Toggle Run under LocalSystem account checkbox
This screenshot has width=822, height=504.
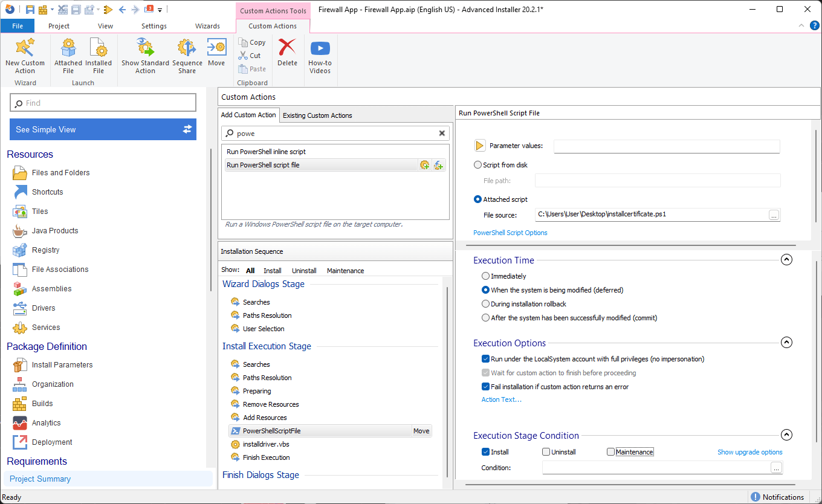[x=485, y=359]
